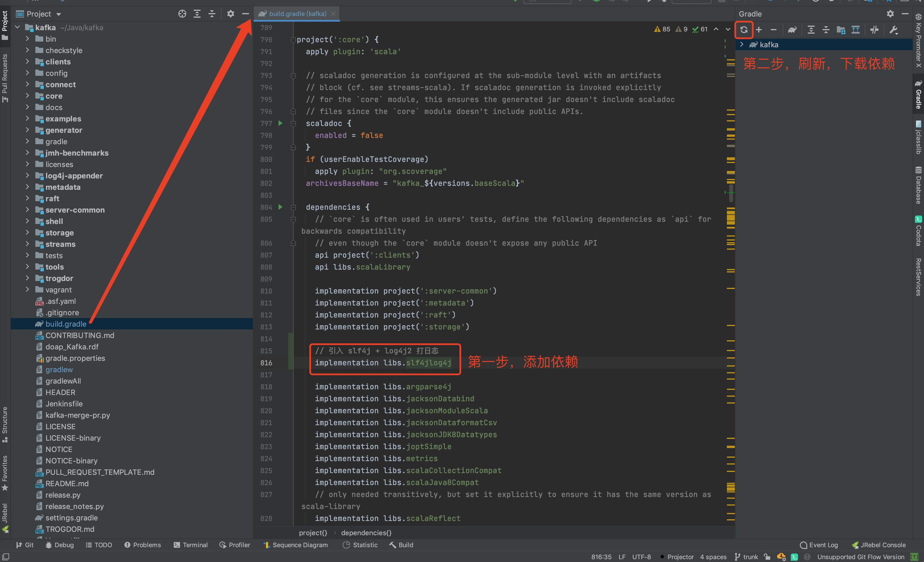Click Execute Gradle Task elephant icon
924x562 pixels.
pos(792,30)
